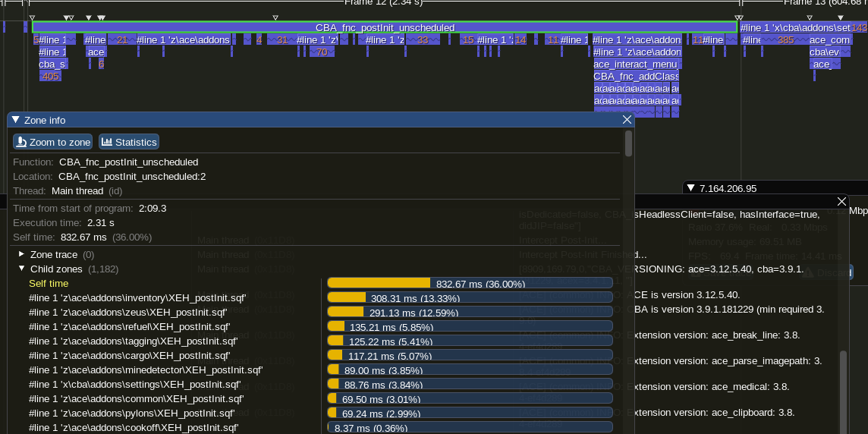The image size is (868, 434).
Task: Click the Zoom to zone button
Action: (52, 142)
